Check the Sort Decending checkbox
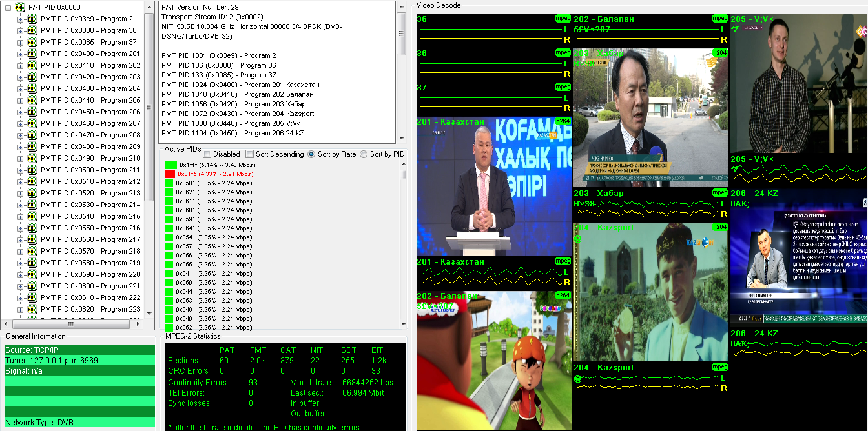The height and width of the screenshot is (431, 868). coord(249,154)
